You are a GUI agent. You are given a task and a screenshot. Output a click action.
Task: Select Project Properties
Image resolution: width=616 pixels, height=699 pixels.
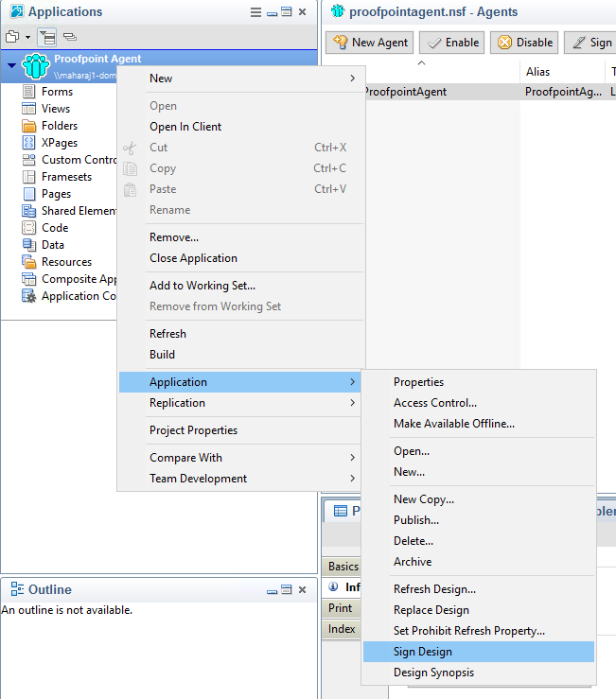(240, 430)
